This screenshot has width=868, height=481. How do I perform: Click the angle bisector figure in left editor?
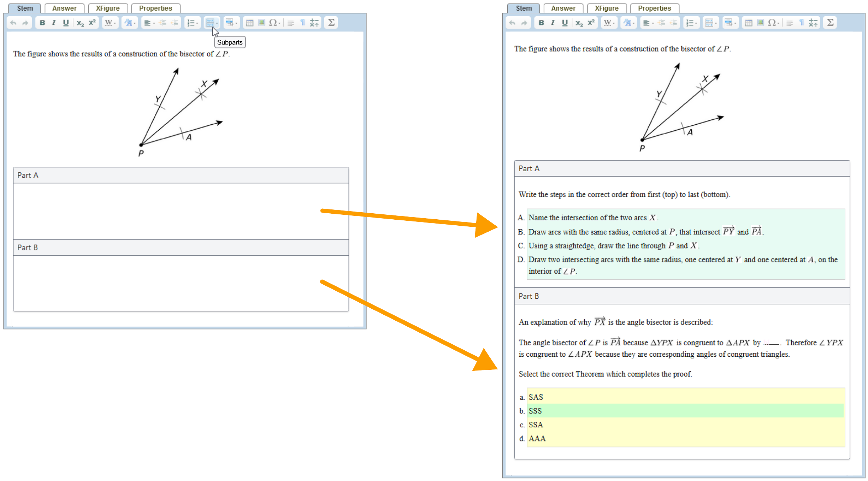[x=181, y=112]
